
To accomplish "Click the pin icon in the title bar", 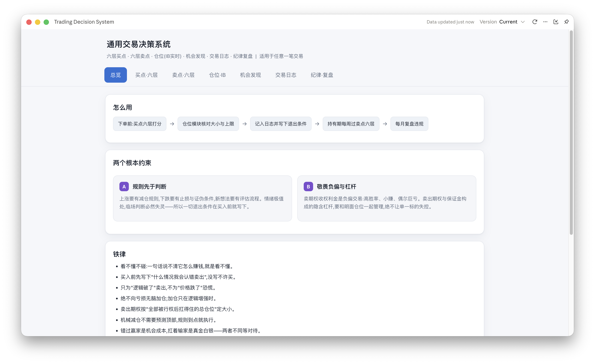I will coord(566,22).
